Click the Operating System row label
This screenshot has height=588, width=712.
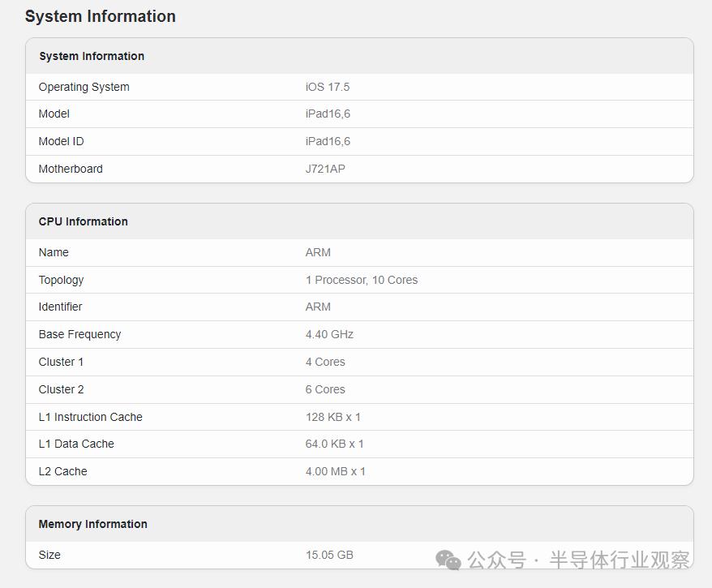pyautogui.click(x=84, y=87)
